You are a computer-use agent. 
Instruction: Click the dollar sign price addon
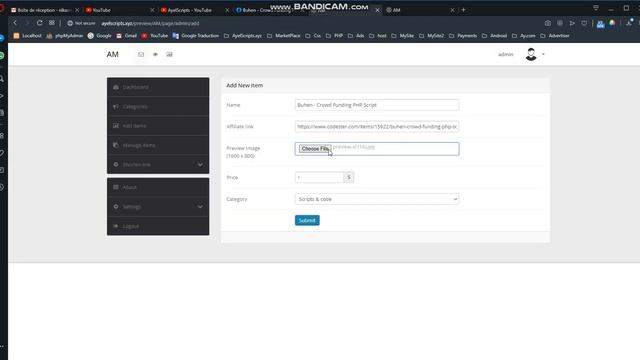click(349, 177)
